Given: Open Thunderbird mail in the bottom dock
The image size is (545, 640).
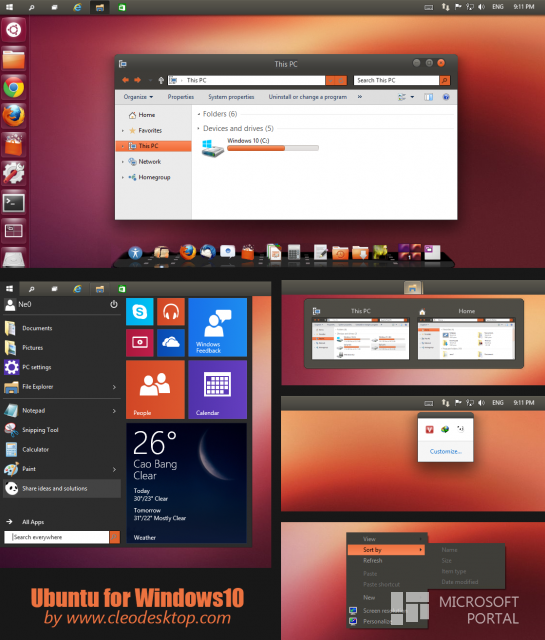Looking at the screenshot, I should point(208,252).
